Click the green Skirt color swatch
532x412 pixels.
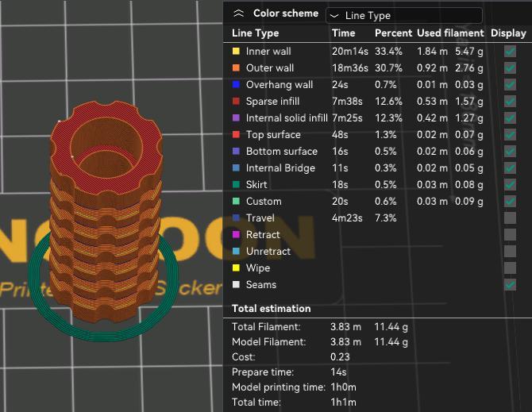point(236,184)
